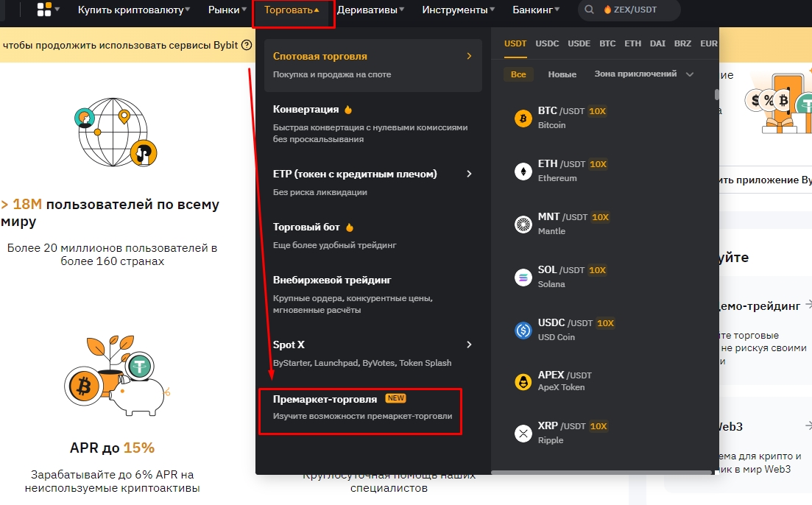Click the XRP Ripple coin icon
This screenshot has width=812, height=505.
(523, 433)
